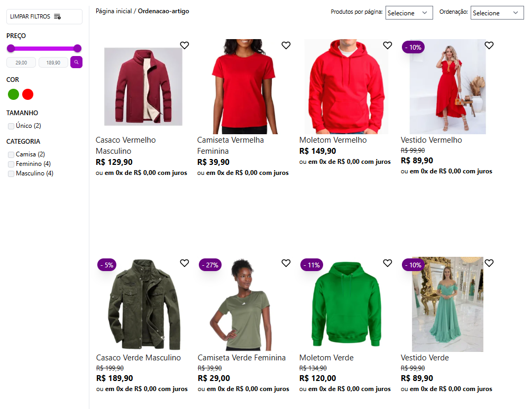Click the minimum price input field
The height and width of the screenshot is (409, 532).
pyautogui.click(x=21, y=62)
